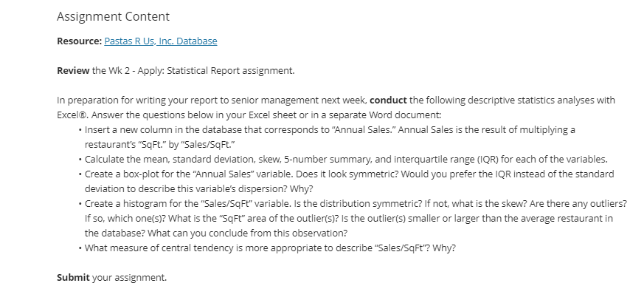Click the Create a box-plot bullet text
This screenshot has height=300, width=644.
pyautogui.click(x=349, y=182)
